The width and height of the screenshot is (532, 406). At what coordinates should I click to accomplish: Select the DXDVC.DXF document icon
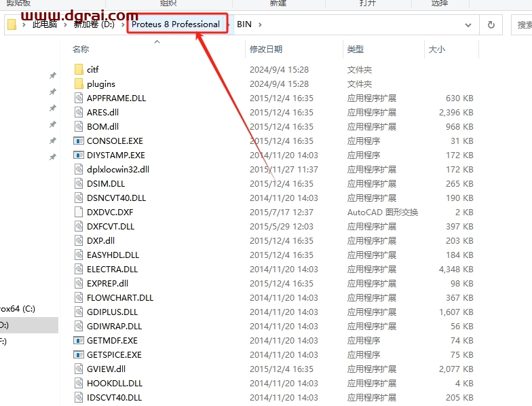(79, 212)
